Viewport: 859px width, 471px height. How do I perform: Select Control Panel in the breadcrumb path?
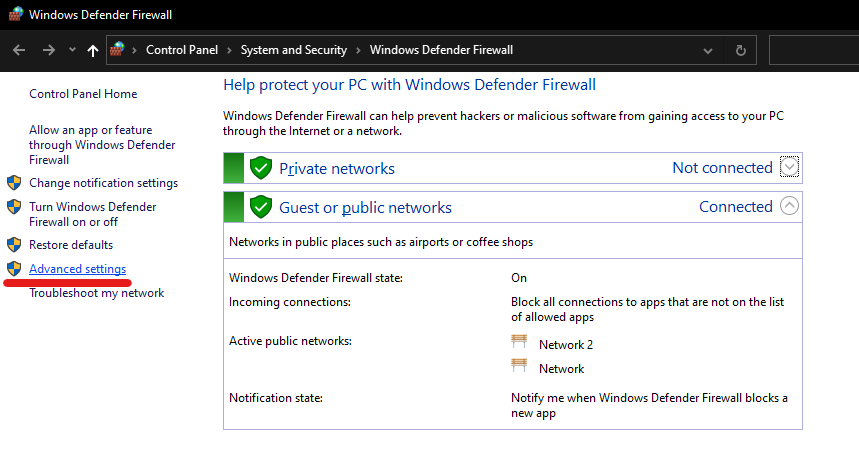pos(180,50)
